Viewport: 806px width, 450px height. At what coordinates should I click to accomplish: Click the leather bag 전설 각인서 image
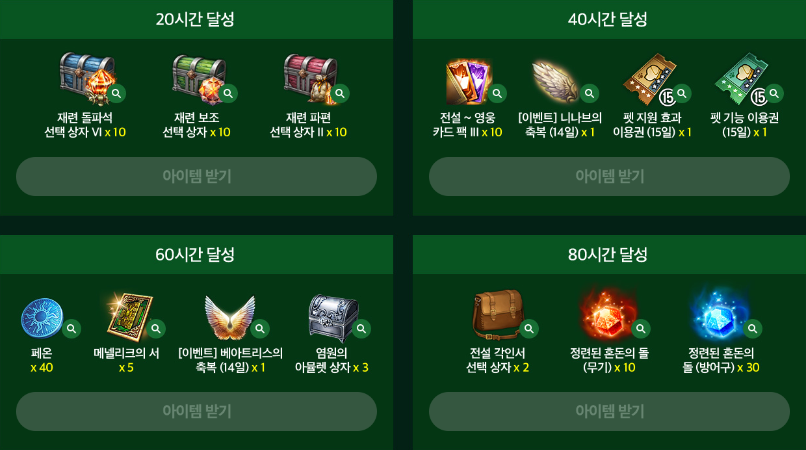tap(498, 314)
